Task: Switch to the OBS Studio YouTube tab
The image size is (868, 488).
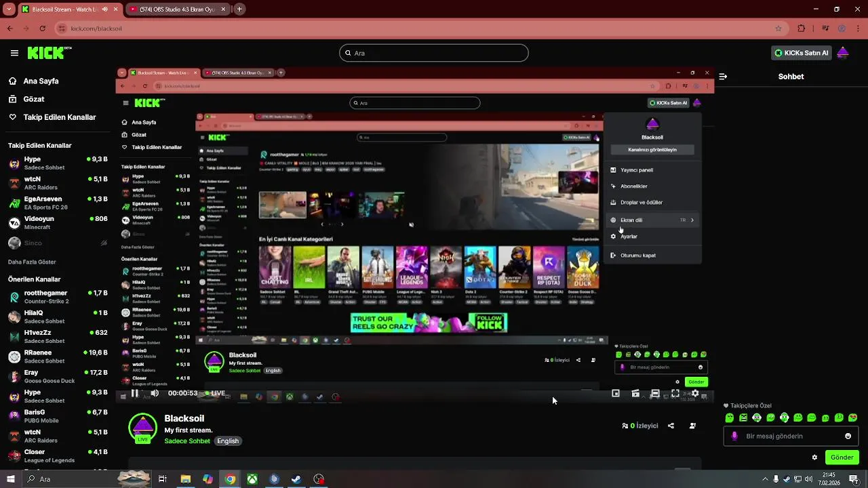Action: pyautogui.click(x=178, y=9)
